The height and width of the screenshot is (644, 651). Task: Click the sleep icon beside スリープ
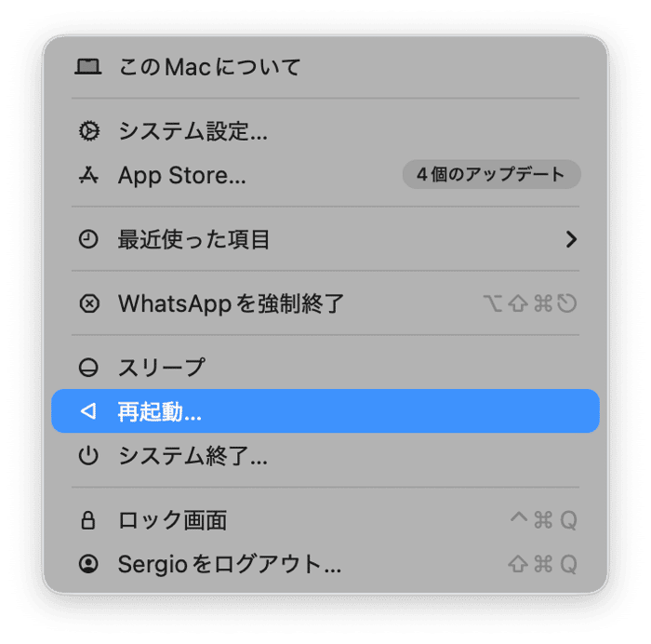88,368
